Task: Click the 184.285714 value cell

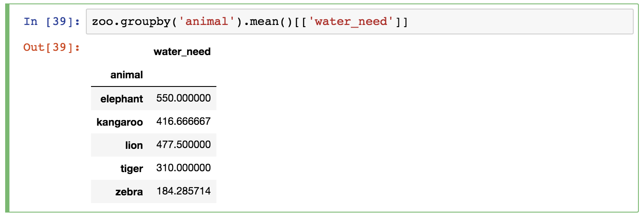Action: point(182,191)
